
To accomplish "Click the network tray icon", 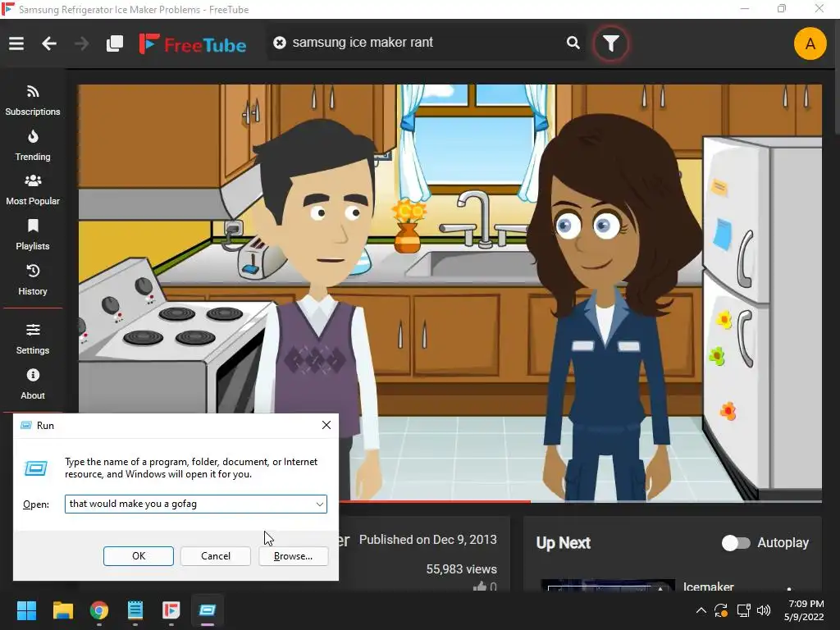I will (743, 610).
